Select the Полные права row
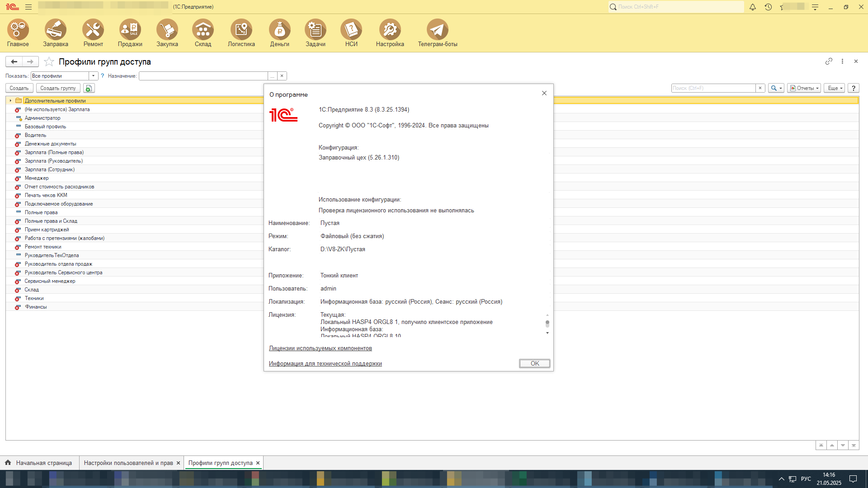Viewport: 868px width, 488px height. pyautogui.click(x=41, y=212)
